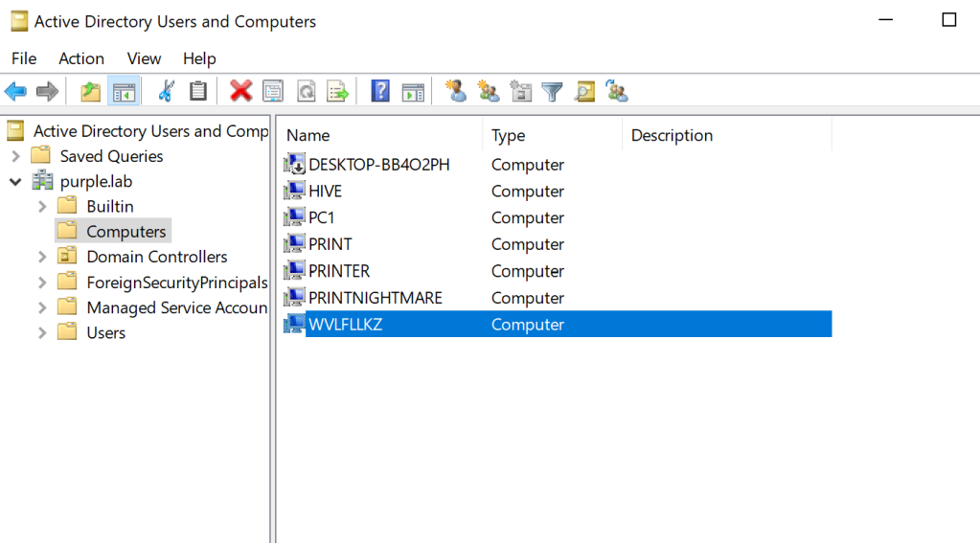
Task: Click the Find Objects magnifier icon
Action: [x=584, y=92]
